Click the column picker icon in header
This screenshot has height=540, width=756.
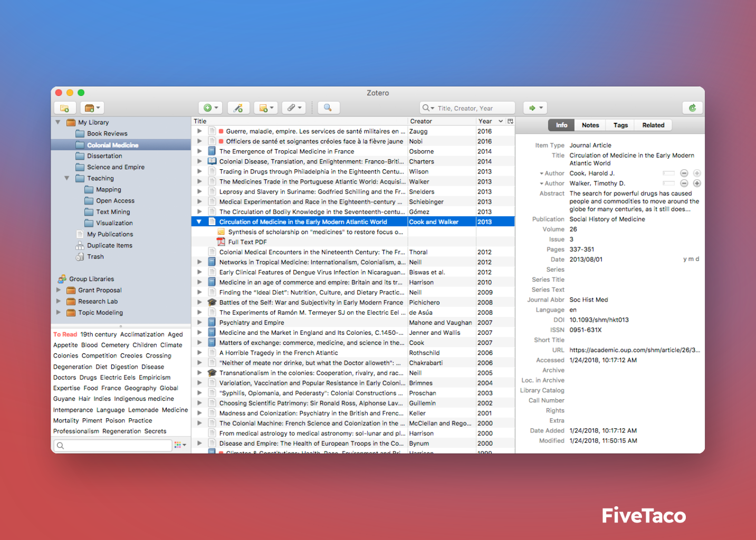coord(510,121)
